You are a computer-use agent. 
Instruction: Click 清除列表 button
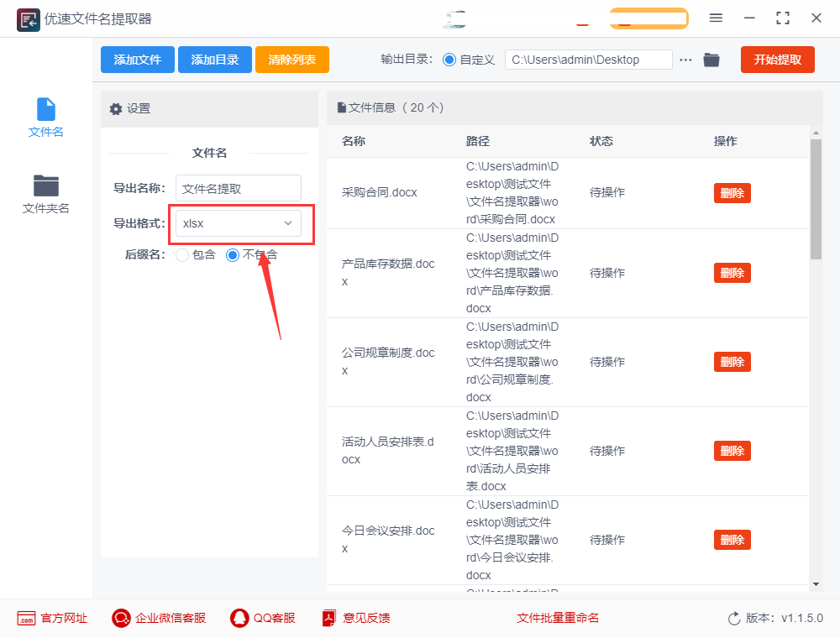pyautogui.click(x=292, y=60)
